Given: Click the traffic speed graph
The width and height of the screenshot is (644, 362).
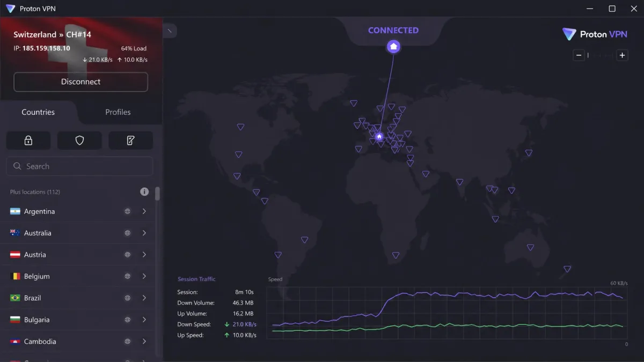Looking at the screenshot, I should (x=447, y=313).
